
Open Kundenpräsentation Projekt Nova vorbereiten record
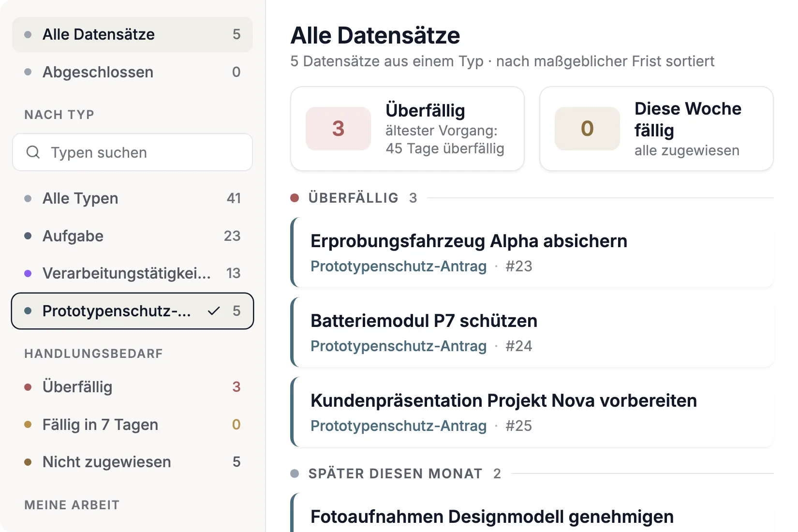[x=532, y=412]
